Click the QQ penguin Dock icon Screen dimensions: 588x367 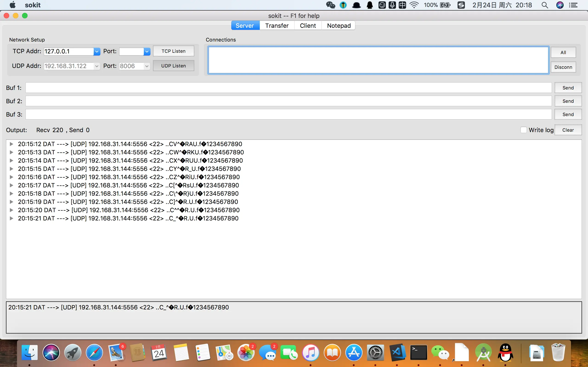point(505,353)
